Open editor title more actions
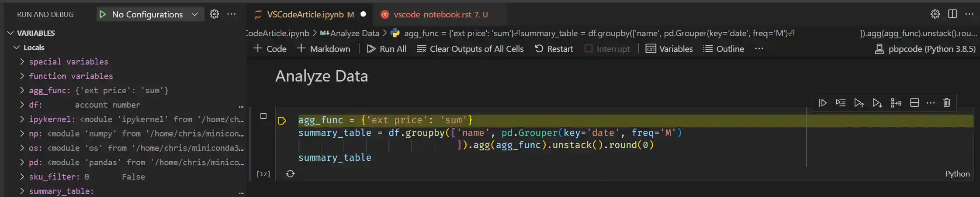The width and height of the screenshot is (980, 197). pos(969,14)
